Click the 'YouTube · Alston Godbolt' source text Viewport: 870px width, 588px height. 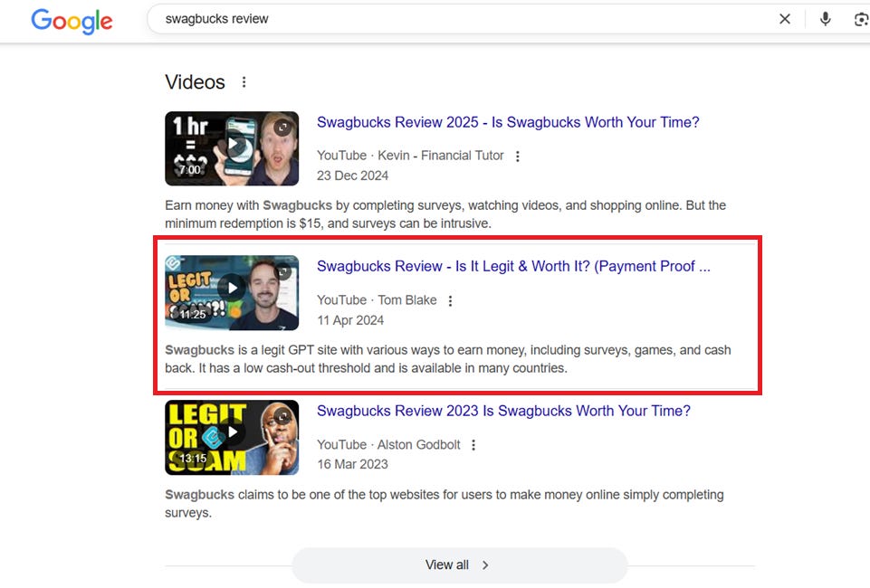(388, 444)
